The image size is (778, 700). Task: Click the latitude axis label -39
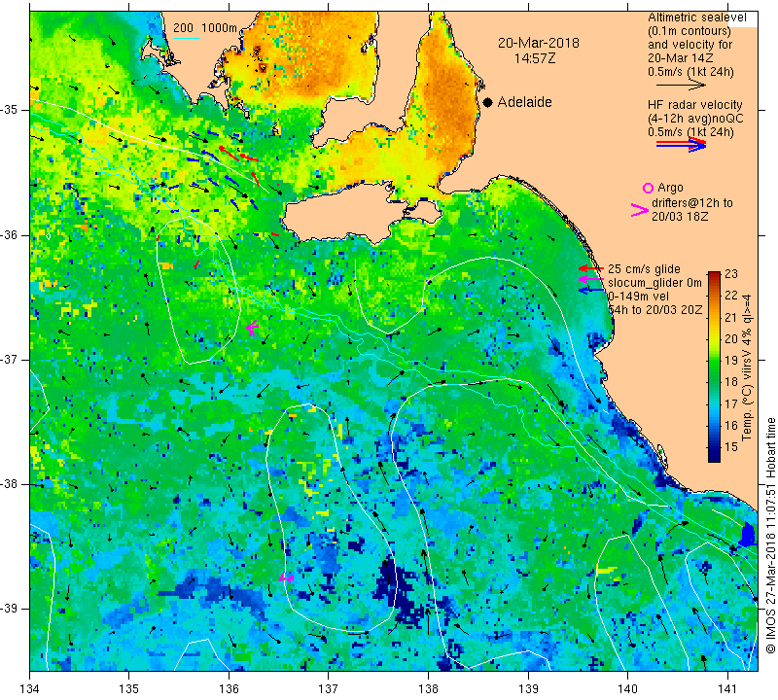[10, 609]
